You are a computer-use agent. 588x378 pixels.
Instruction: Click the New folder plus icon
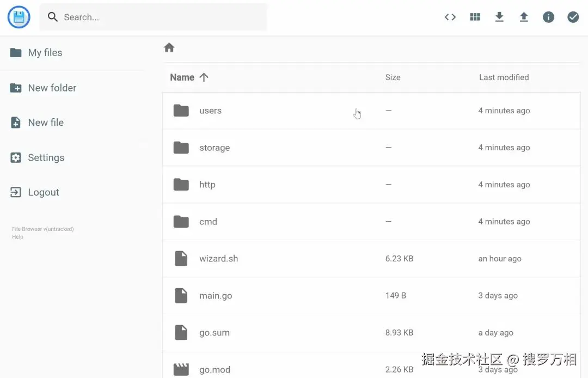click(15, 88)
